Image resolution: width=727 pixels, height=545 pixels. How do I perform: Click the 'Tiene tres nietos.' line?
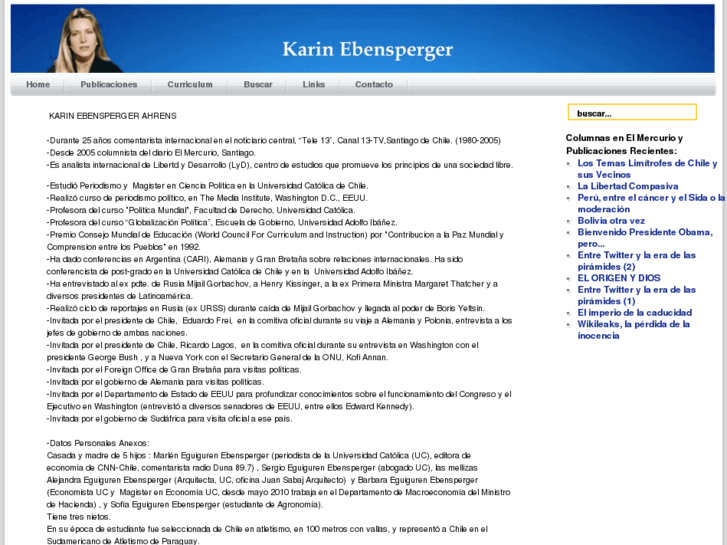coord(78,517)
